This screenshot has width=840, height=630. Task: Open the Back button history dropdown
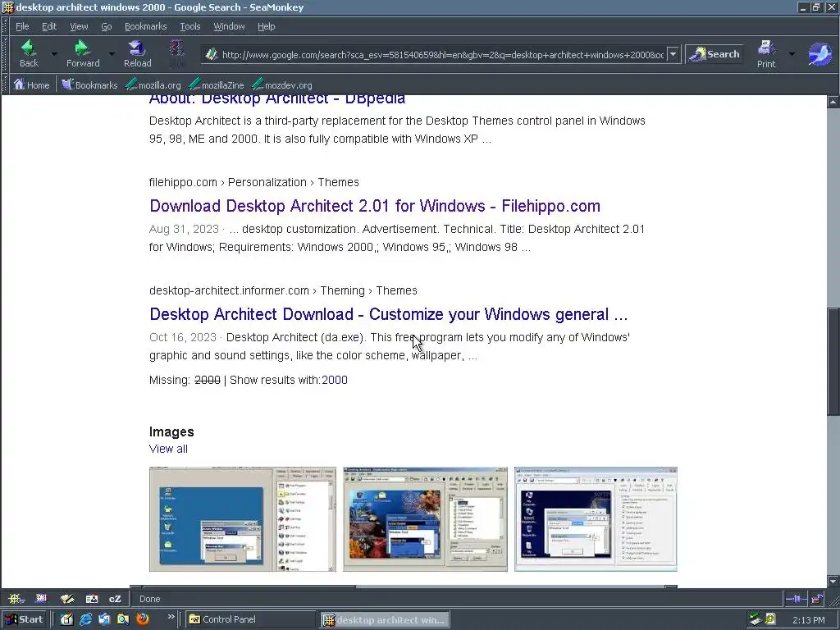pos(54,53)
